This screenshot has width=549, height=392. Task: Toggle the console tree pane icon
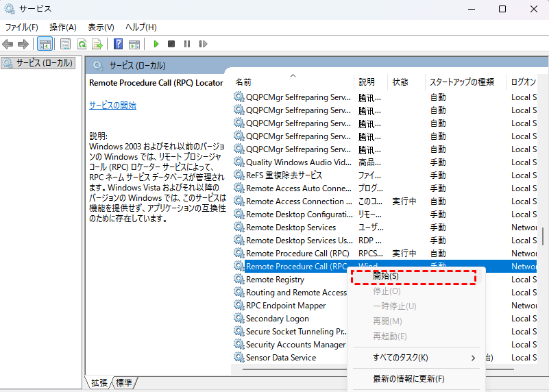tap(45, 44)
